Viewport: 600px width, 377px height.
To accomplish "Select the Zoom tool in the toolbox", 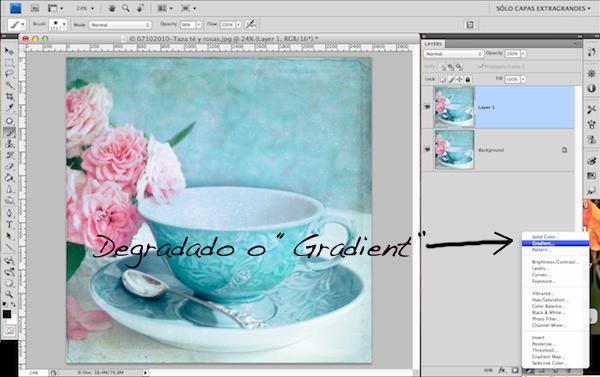I will 9,294.
